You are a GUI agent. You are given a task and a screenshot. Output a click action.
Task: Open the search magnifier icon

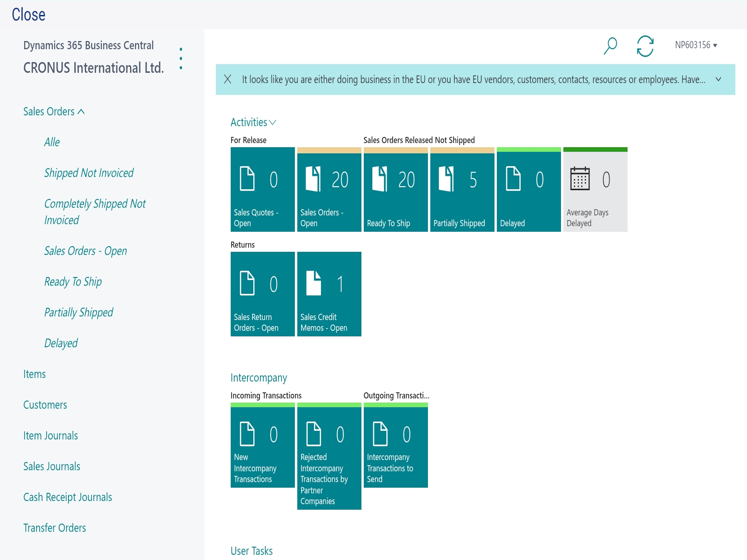610,46
